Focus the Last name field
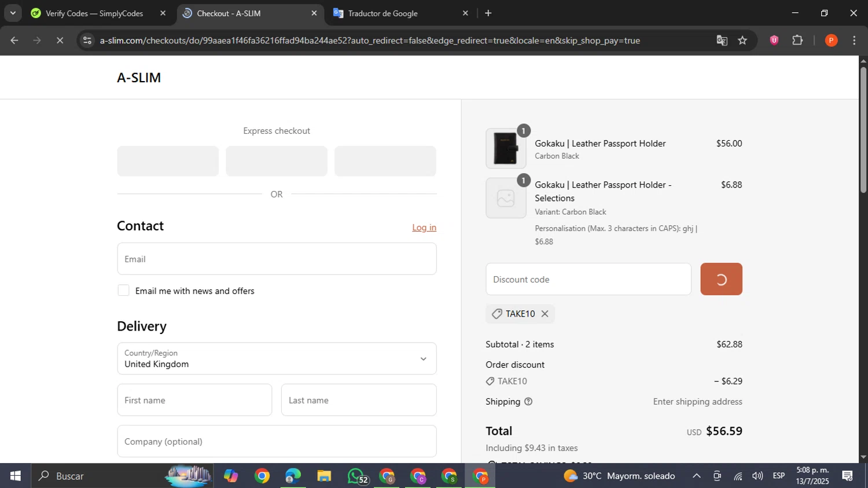This screenshot has height=488, width=868. (x=359, y=400)
